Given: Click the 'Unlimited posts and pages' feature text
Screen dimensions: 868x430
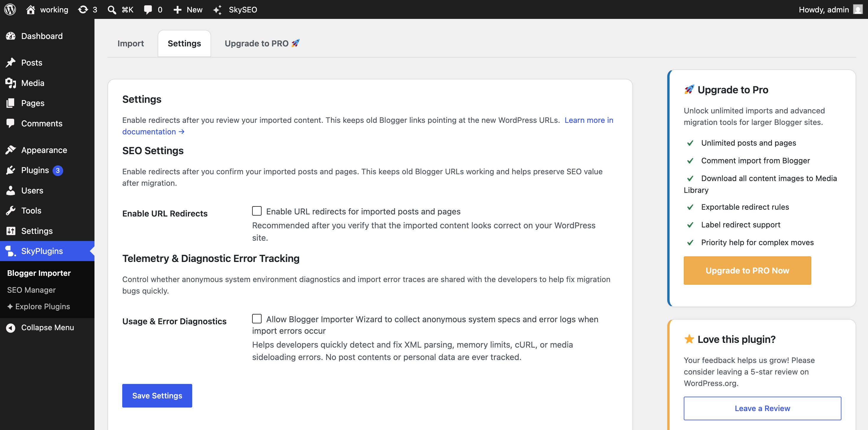Looking at the screenshot, I should (749, 143).
